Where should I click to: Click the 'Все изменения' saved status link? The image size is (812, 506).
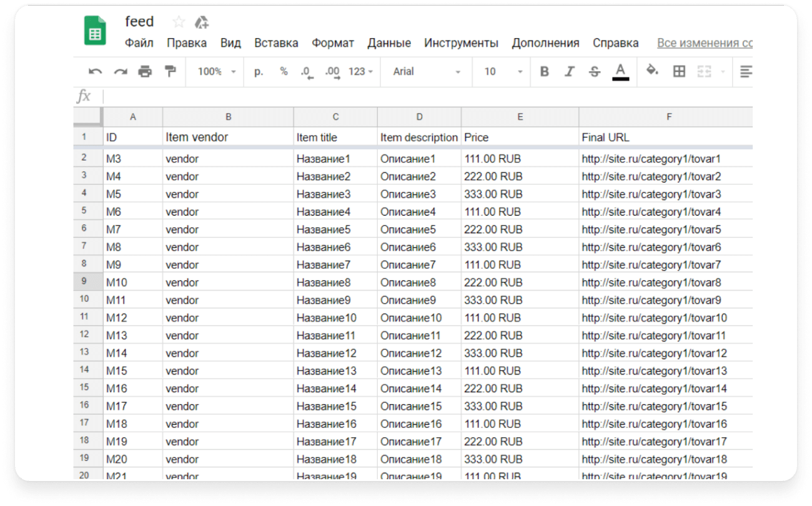[x=705, y=43]
